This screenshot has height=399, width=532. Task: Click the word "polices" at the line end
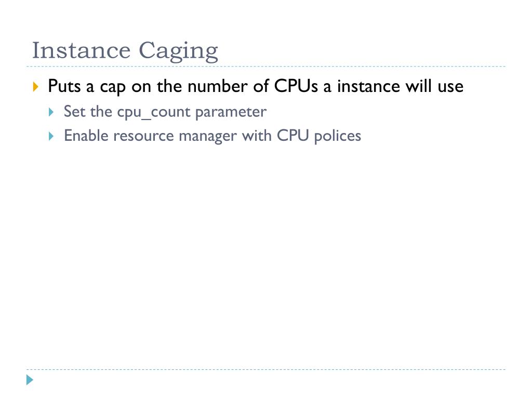[338, 137]
